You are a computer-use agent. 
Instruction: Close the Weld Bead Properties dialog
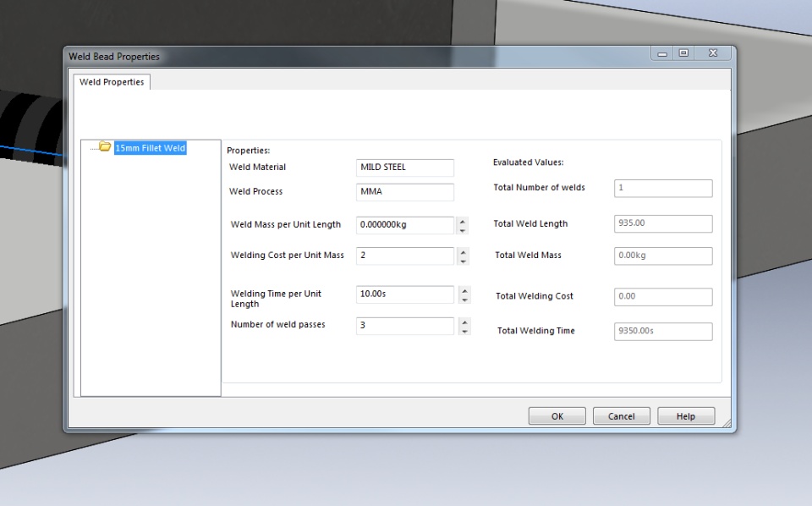[713, 52]
